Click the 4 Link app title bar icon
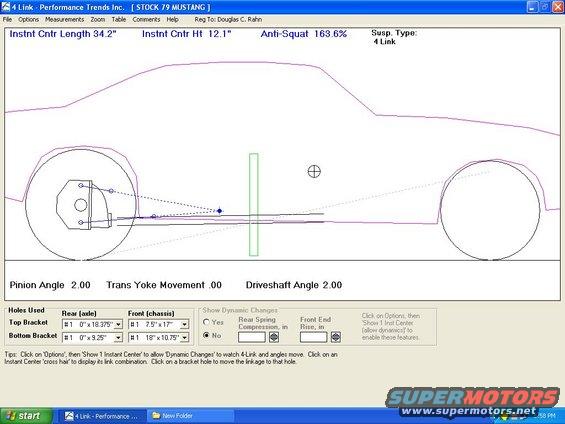This screenshot has width=565, height=424. tap(6, 7)
